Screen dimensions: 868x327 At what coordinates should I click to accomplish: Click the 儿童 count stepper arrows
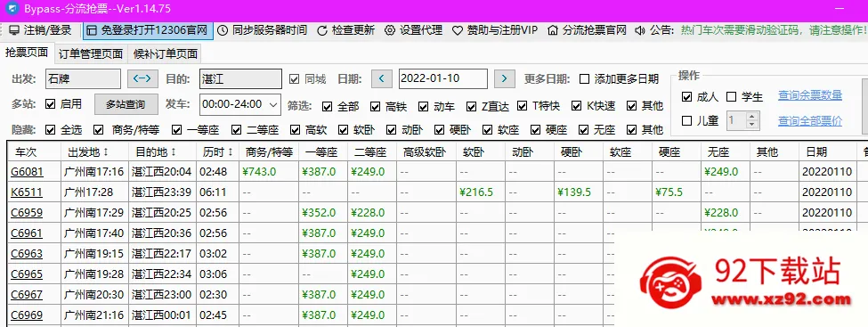pos(751,120)
